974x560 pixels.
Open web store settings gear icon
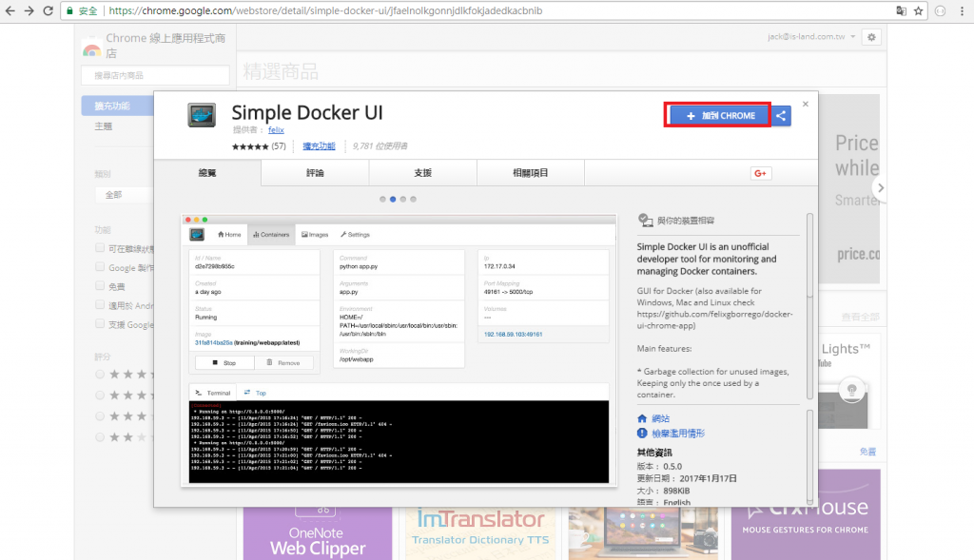871,37
